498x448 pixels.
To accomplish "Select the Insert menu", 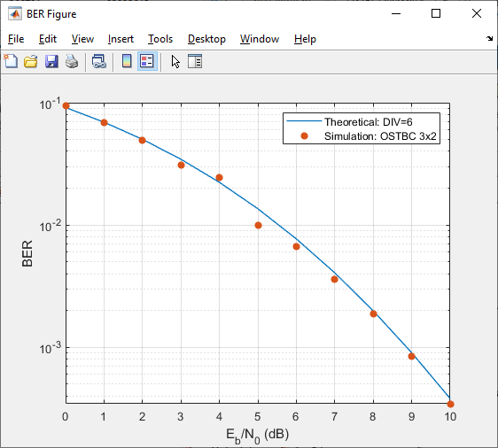I will tap(121, 39).
